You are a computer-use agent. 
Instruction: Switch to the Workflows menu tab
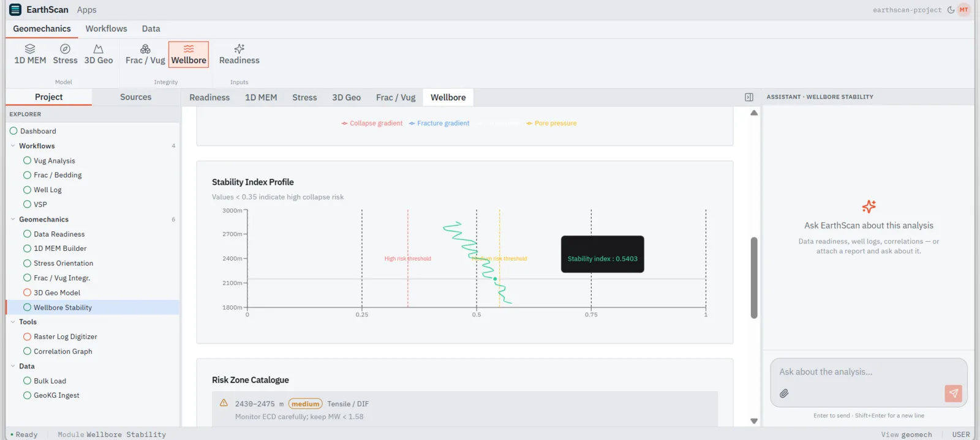pos(106,29)
